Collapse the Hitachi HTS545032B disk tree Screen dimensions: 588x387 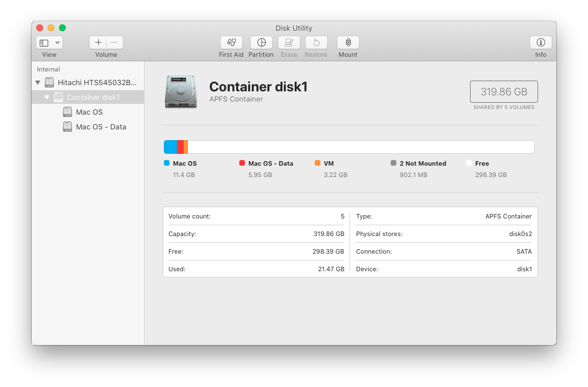[x=38, y=83]
